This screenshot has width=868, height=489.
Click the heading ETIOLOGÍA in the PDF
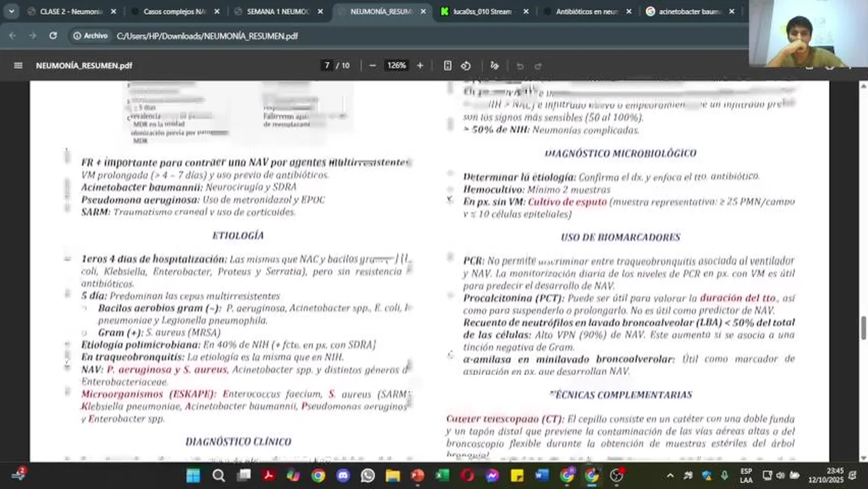(x=238, y=236)
